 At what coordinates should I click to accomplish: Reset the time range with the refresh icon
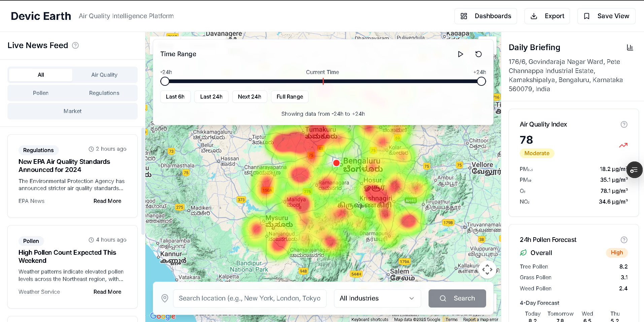tap(478, 54)
